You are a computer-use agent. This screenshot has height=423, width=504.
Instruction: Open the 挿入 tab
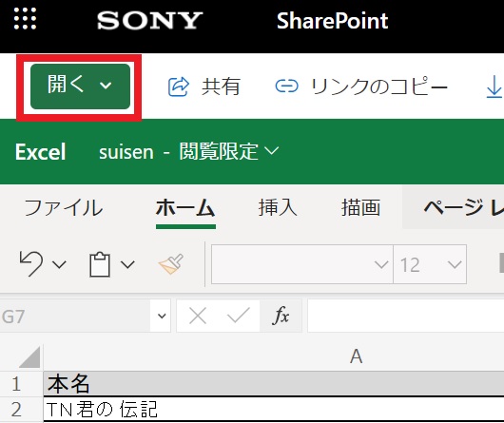click(x=278, y=207)
